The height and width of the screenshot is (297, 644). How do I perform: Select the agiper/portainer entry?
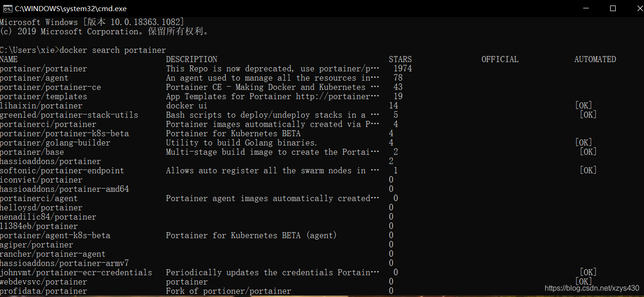37,245
